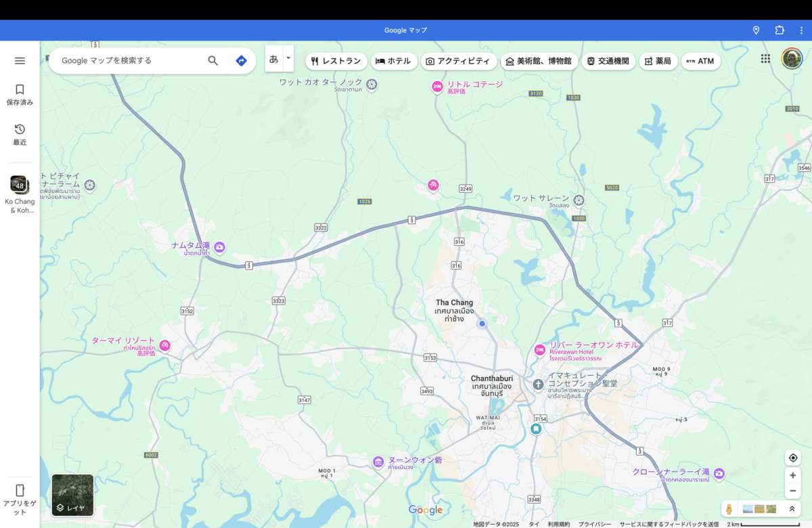Image resolution: width=812 pixels, height=528 pixels.
Task: Click the イマキュレート・コンセプション聖堂 church marker
Action: tap(538, 384)
